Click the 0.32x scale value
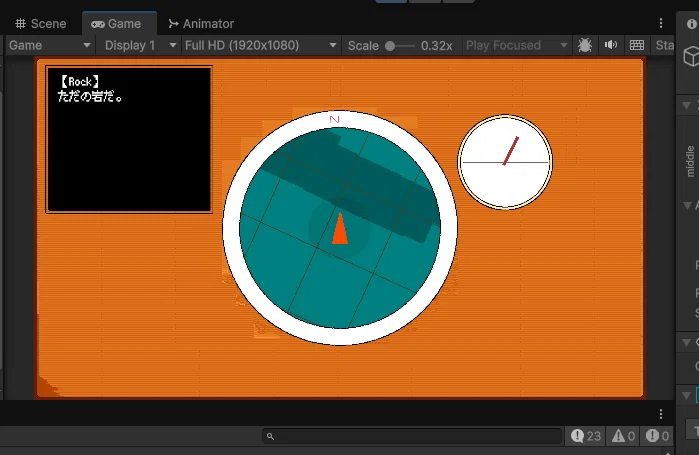The height and width of the screenshot is (455, 699). tap(436, 46)
